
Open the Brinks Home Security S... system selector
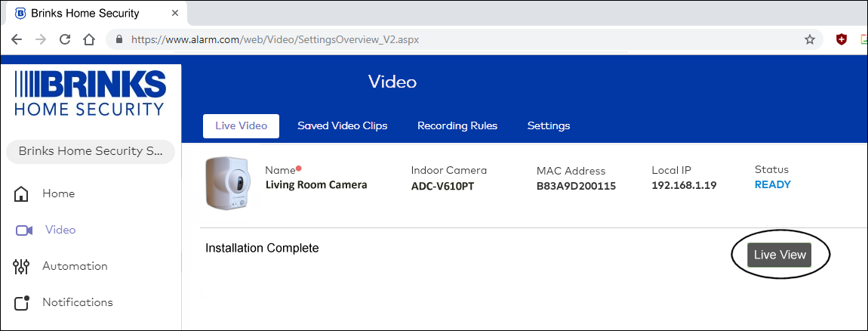(x=91, y=151)
